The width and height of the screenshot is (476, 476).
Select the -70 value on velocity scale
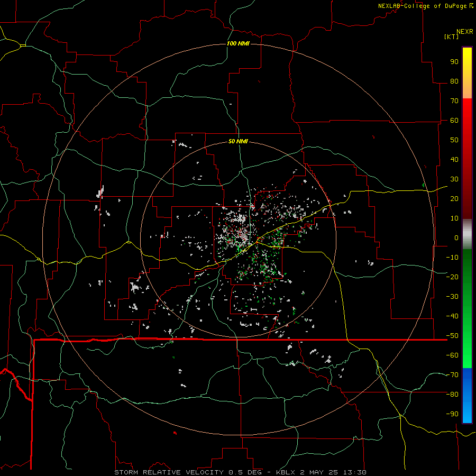pyautogui.click(x=452, y=375)
